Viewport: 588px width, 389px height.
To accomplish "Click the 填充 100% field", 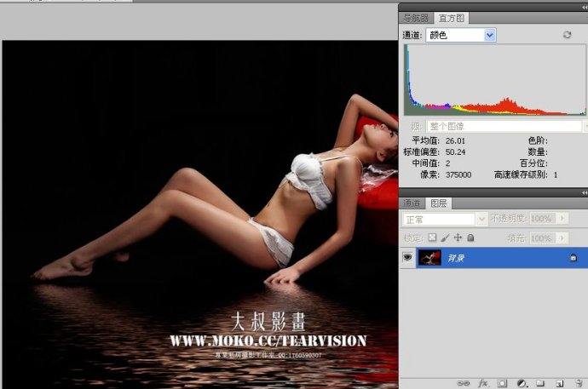I will pos(543,238).
